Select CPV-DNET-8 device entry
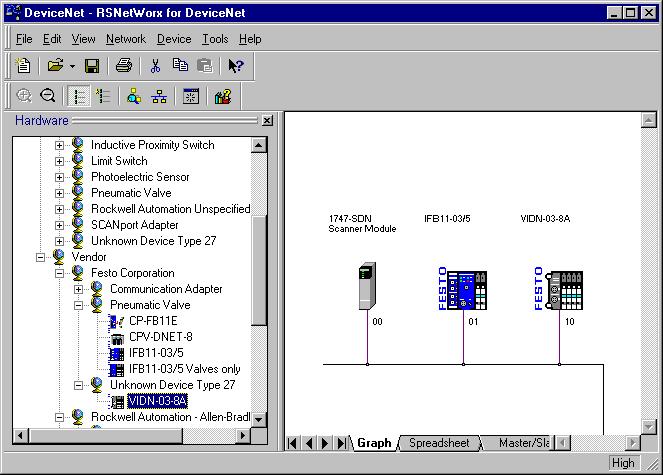Screen dimensions: 663x475 coord(161,337)
